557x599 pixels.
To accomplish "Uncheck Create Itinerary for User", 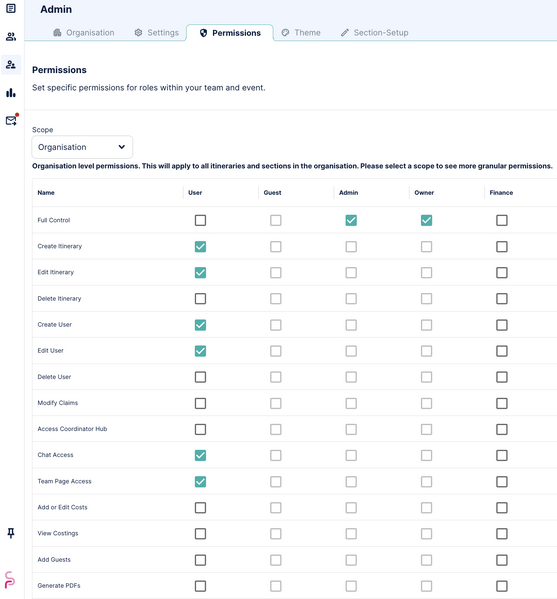I will 200,246.
